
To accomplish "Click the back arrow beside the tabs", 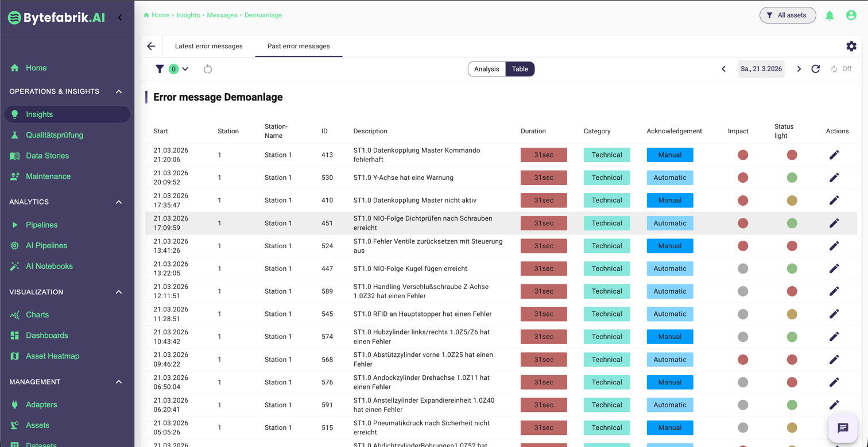I will [151, 46].
